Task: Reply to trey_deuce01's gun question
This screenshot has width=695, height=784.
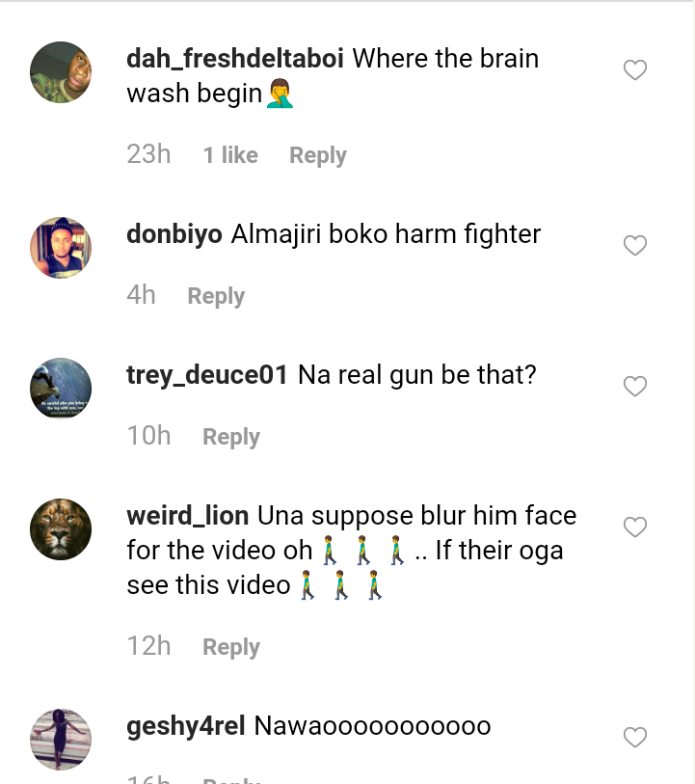Action: (x=231, y=437)
